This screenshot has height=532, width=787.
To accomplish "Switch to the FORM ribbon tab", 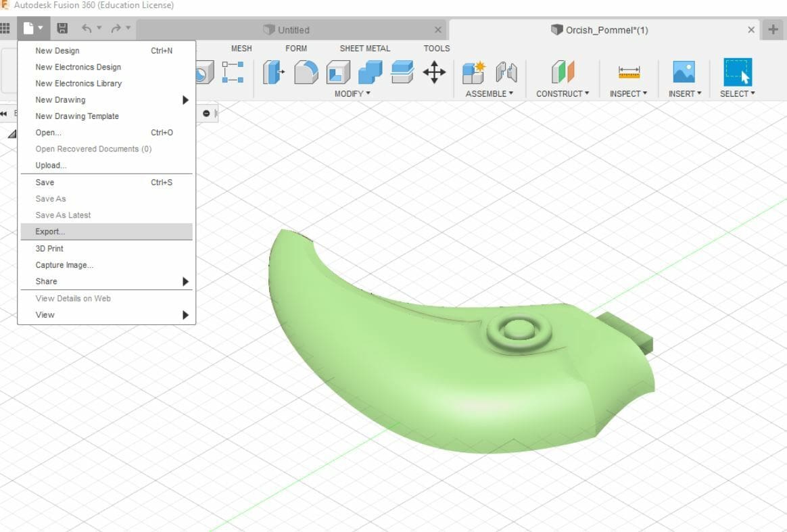I will (x=296, y=49).
